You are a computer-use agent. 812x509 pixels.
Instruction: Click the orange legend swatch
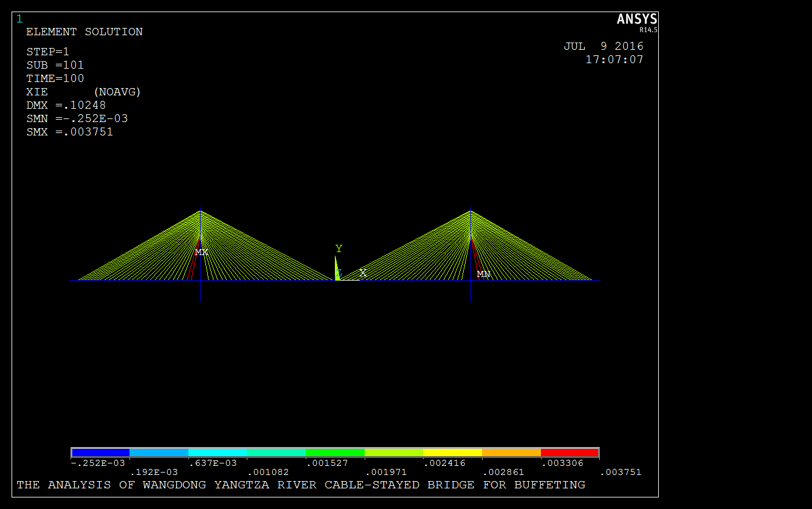pos(511,453)
